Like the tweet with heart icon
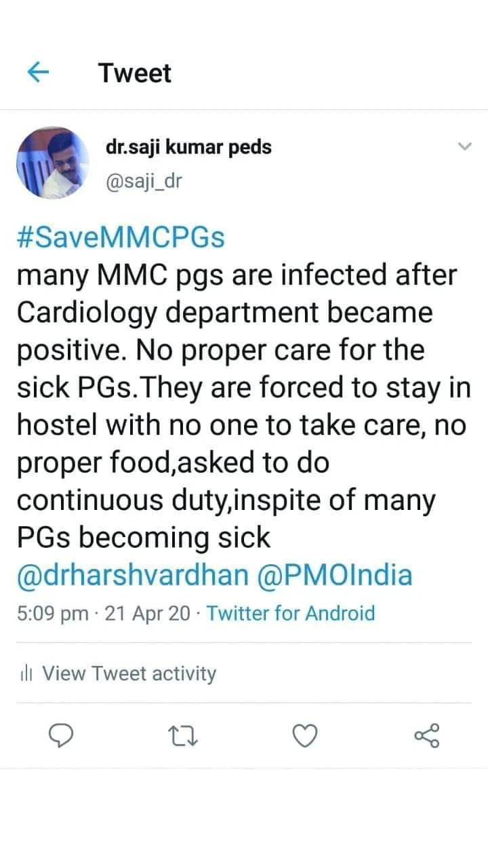488x868 pixels. (x=305, y=735)
